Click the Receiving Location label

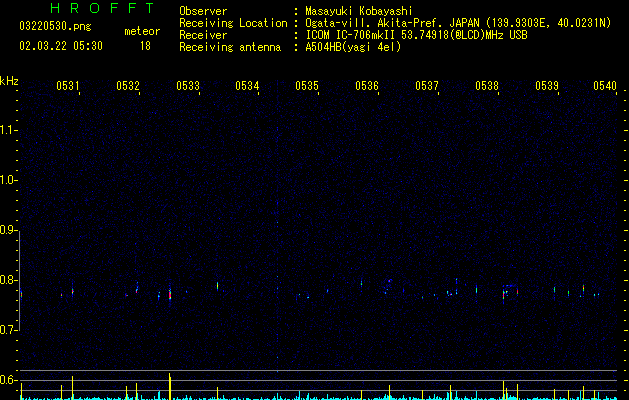pos(233,23)
